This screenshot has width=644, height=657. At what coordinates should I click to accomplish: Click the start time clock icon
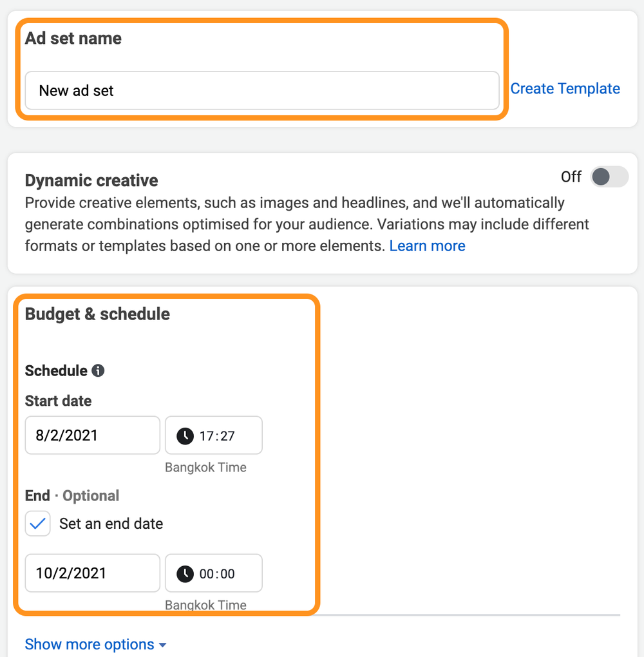point(185,436)
